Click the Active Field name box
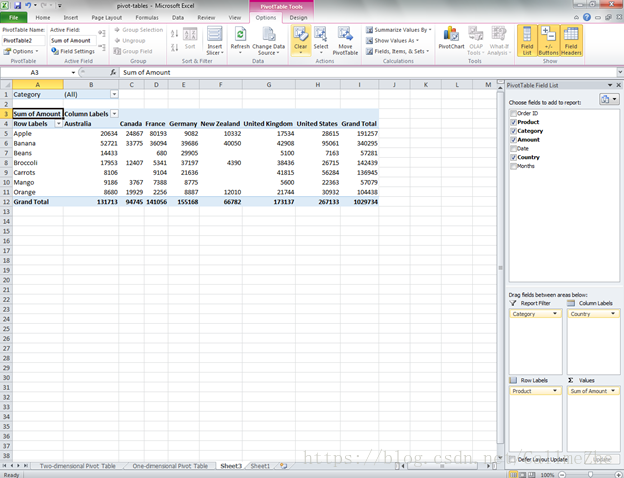Viewport: 624px width, 478px height. click(73, 41)
